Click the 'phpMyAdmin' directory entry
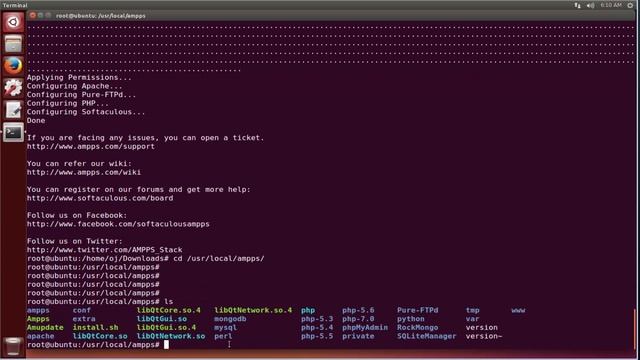Image resolution: width=640 pixels, height=360 pixels. tap(365, 327)
